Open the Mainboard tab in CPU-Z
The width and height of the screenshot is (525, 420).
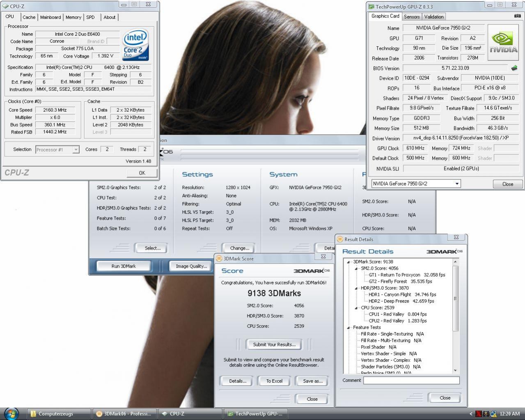click(50, 17)
